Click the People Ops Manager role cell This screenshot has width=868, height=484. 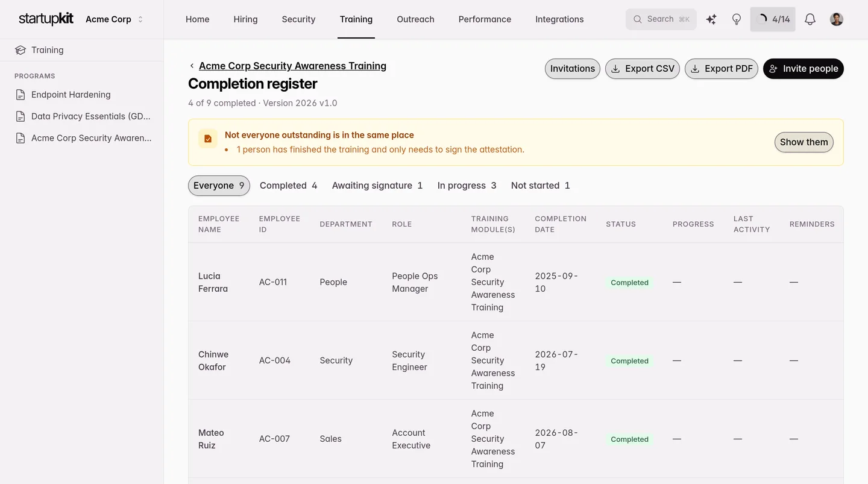[415, 282]
